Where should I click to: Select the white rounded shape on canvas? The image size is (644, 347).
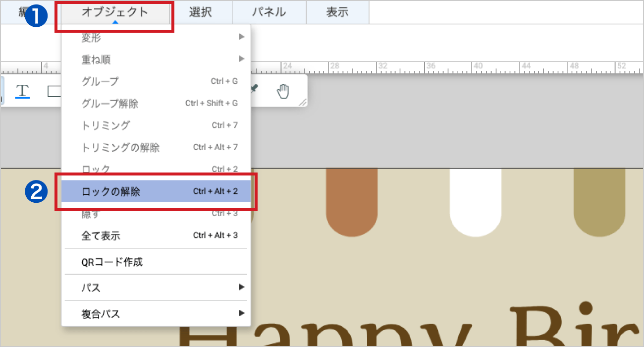point(476,202)
